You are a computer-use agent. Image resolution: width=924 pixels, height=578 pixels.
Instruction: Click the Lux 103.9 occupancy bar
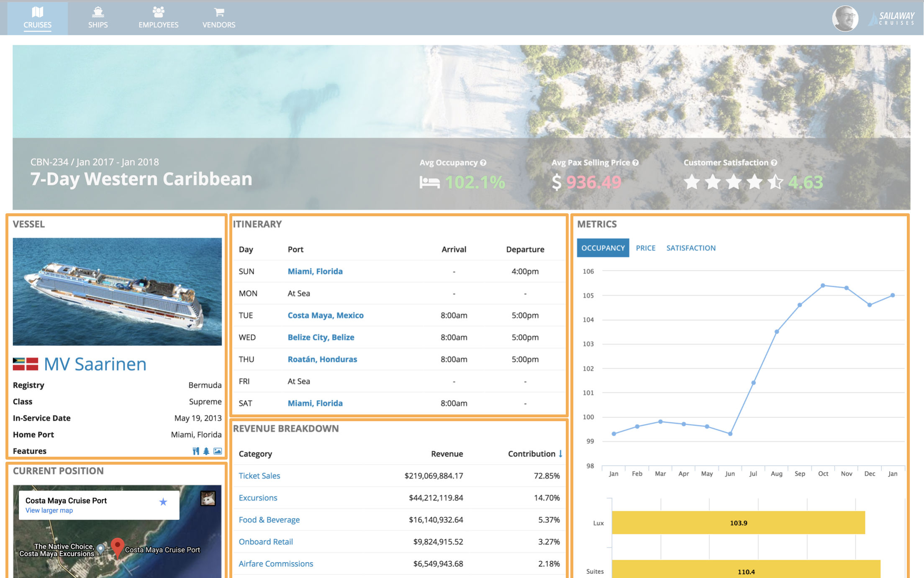(738, 523)
